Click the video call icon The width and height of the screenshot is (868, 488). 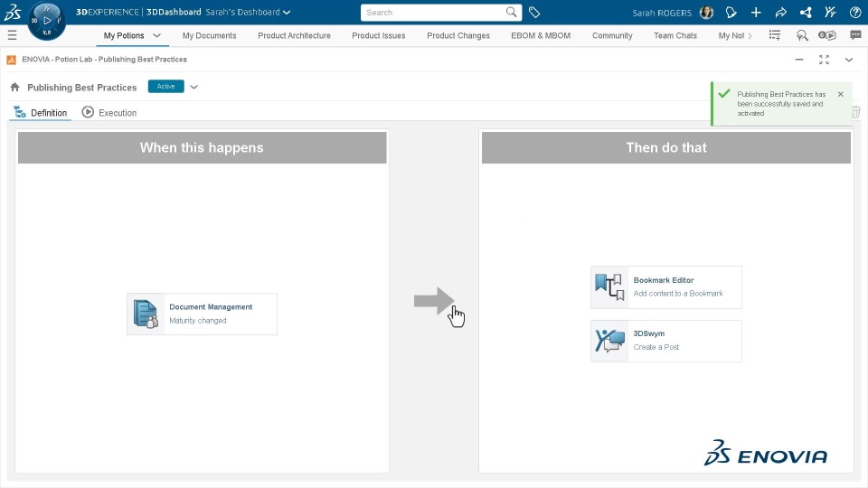pos(827,35)
